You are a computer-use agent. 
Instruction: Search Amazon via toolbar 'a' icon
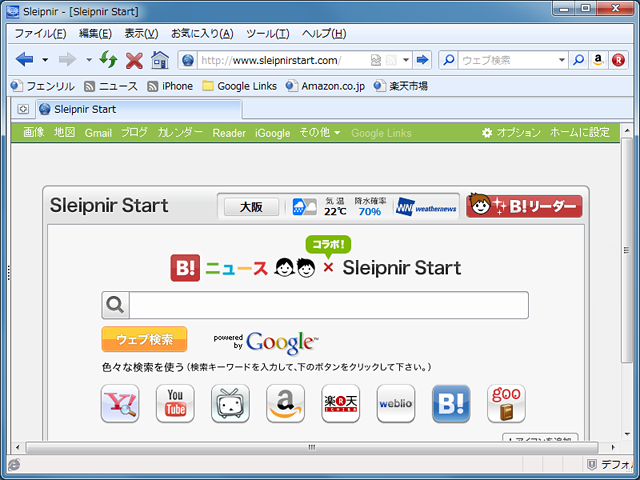[598, 60]
